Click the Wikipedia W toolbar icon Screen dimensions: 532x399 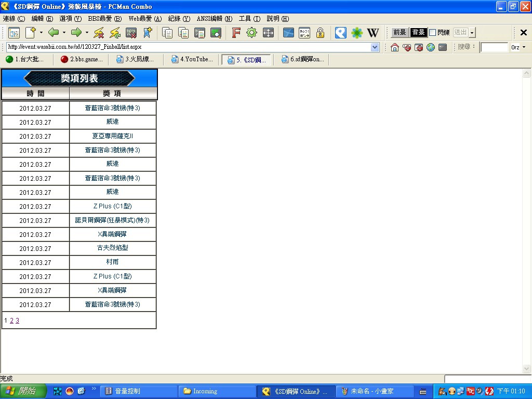373,33
